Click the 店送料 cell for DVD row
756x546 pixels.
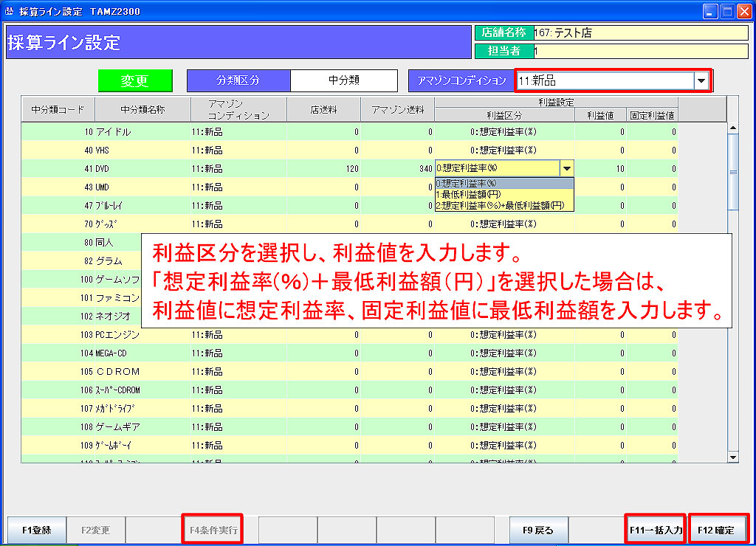pyautogui.click(x=323, y=169)
